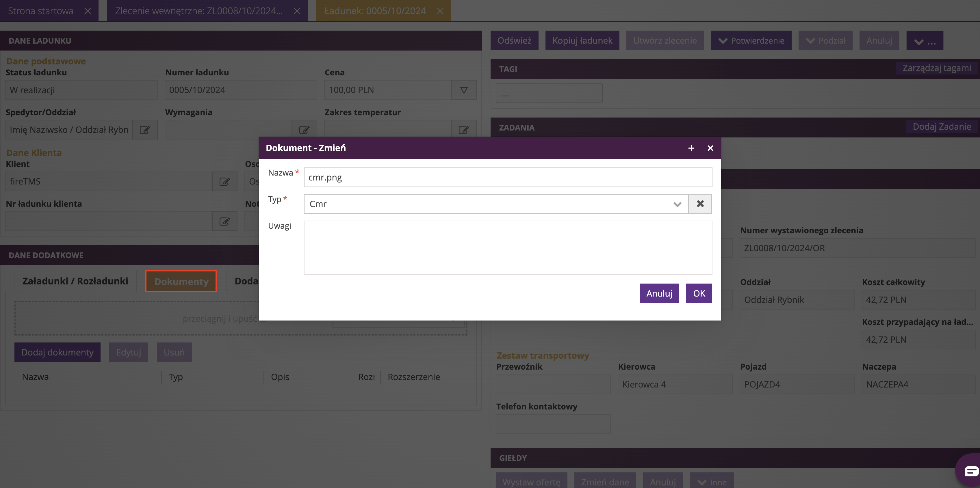Switch to Zlecenie wewnętrzne ZL0008/10/2024 tab
Viewport: 980px width, 488px height.
199,11
